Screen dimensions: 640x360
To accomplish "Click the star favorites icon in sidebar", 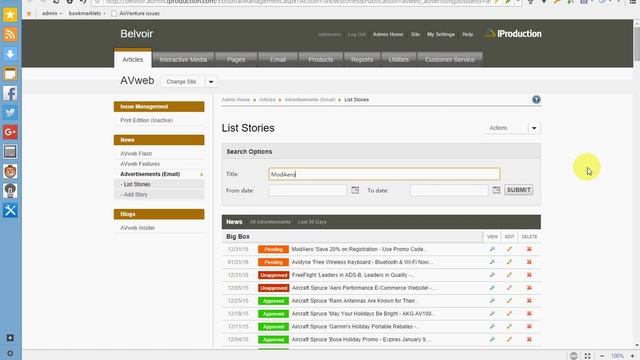I will pyautogui.click(x=10, y=15).
